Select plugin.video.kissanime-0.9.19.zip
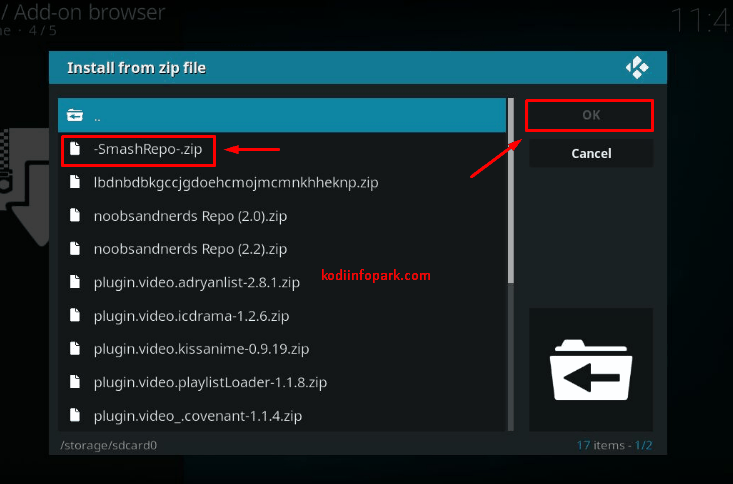 point(282,349)
